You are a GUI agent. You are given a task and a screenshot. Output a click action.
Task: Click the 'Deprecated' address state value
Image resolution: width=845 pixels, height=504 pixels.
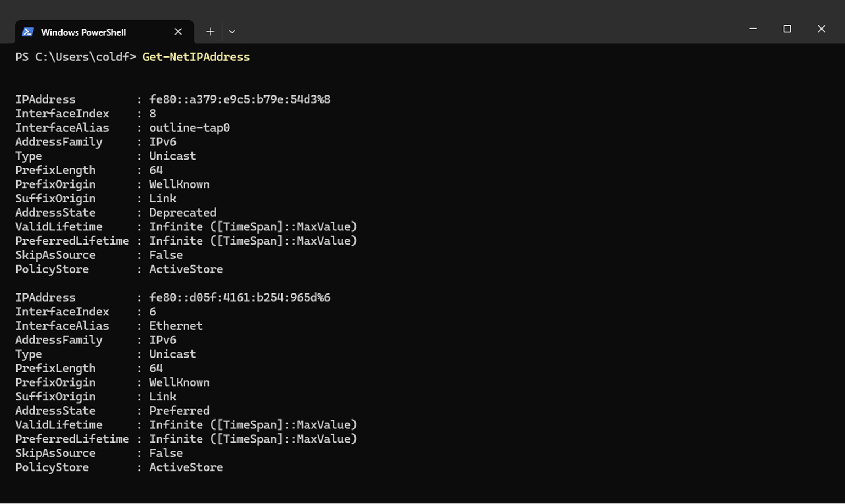tap(183, 212)
